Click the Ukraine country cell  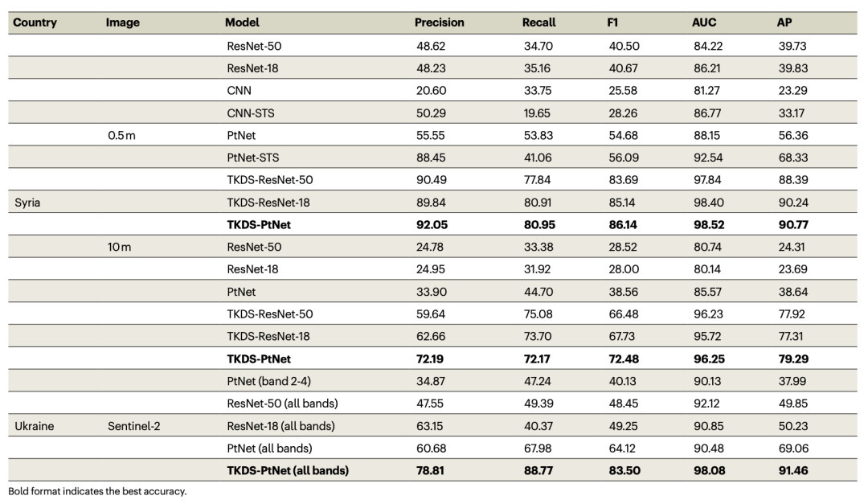pos(34,426)
